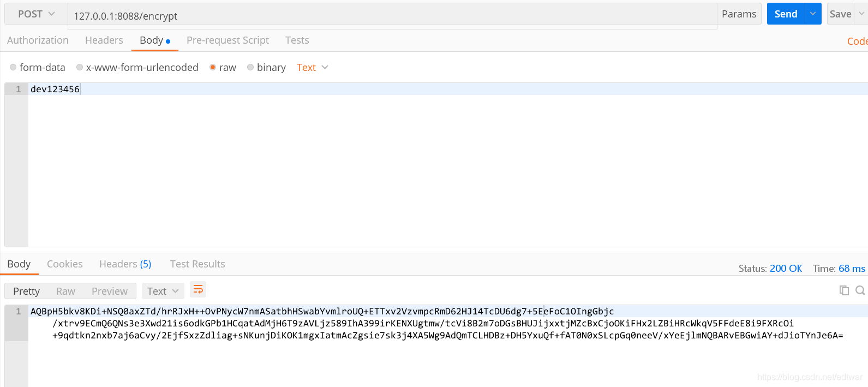The image size is (868, 387).
Task: Open the response Cookies tab
Action: click(65, 264)
